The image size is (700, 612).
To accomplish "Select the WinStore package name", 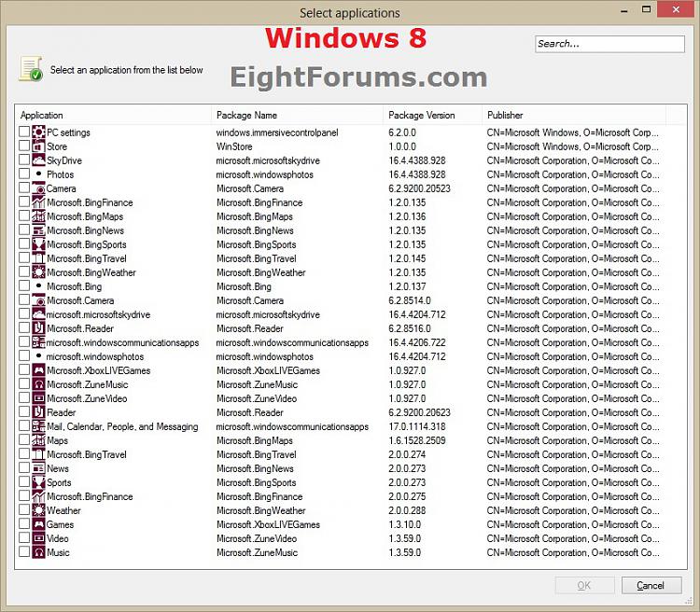I will point(234,146).
